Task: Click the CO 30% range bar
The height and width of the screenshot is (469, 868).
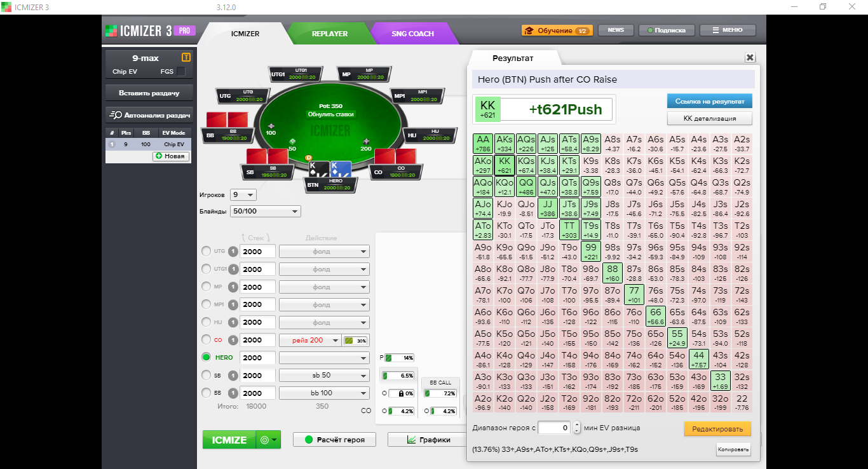Action: [356, 341]
